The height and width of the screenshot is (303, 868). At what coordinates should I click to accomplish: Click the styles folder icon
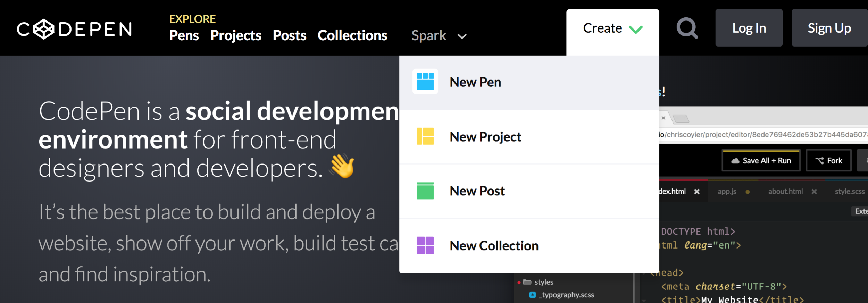pyautogui.click(x=527, y=282)
